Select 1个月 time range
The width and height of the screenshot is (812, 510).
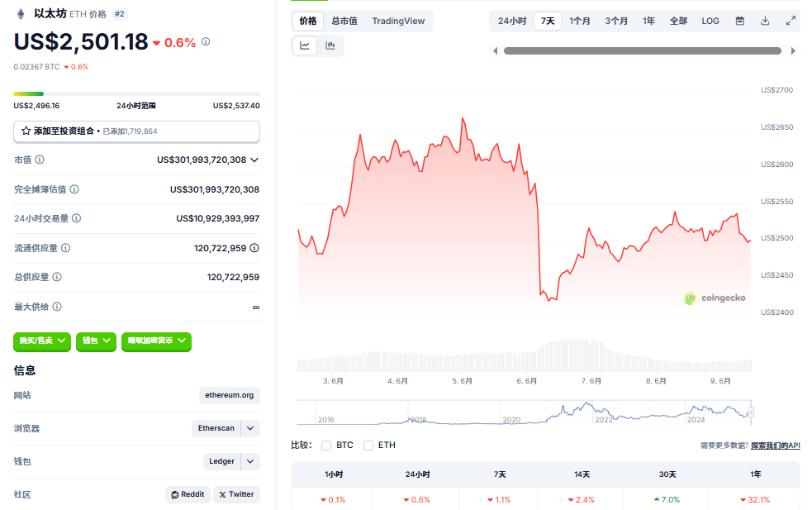pyautogui.click(x=580, y=21)
